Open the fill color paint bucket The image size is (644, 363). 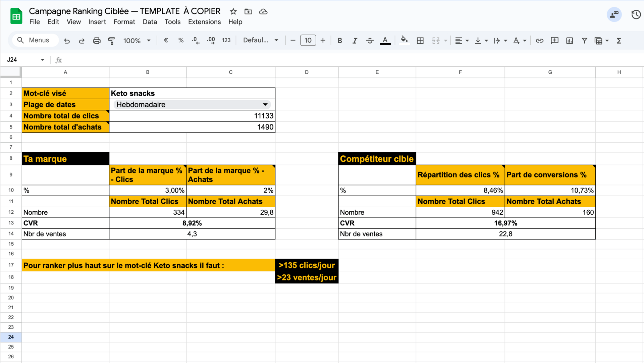tap(404, 40)
